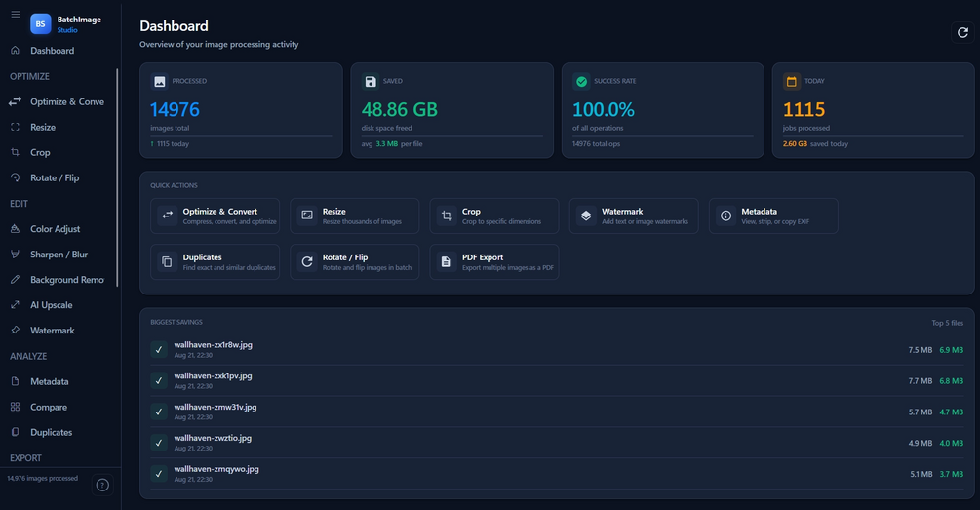The image size is (980, 510).
Task: Click file name wallhaven-zmw31v.jpg
Action: [216, 407]
